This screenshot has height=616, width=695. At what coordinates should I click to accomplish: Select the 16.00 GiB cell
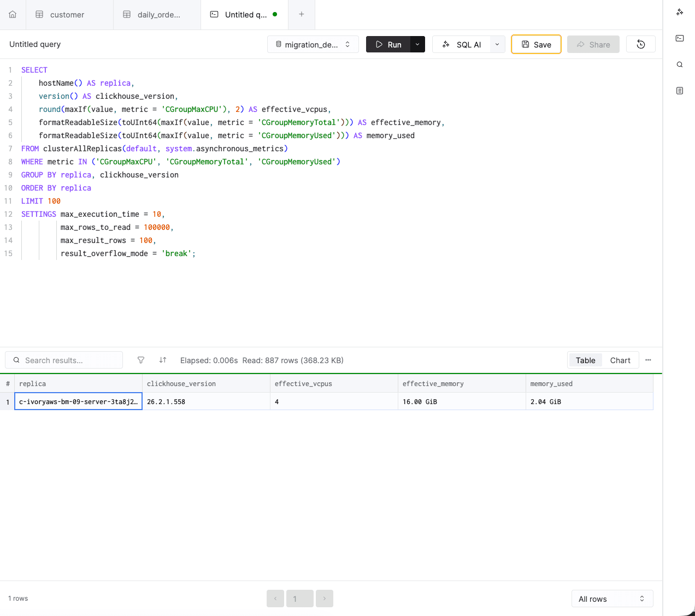(x=462, y=401)
